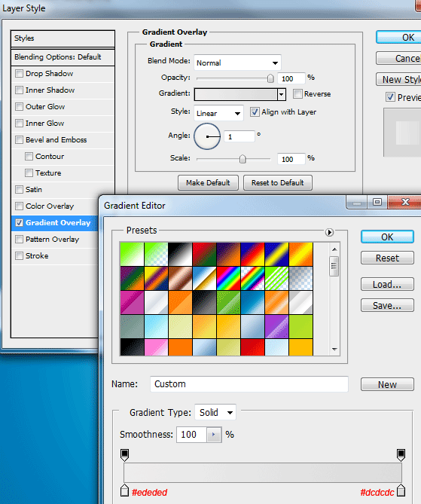Click the Load... button
Screen dimensions: 421x504
tap(387, 284)
